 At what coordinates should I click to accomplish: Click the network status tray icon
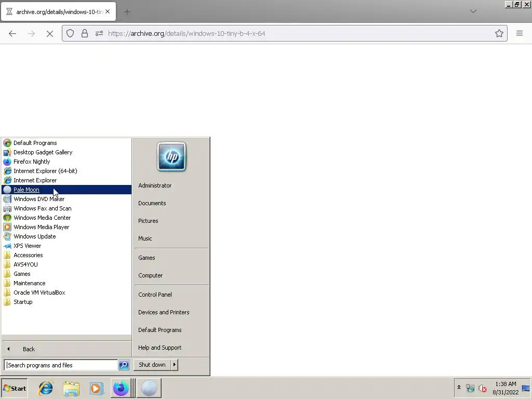click(x=470, y=388)
